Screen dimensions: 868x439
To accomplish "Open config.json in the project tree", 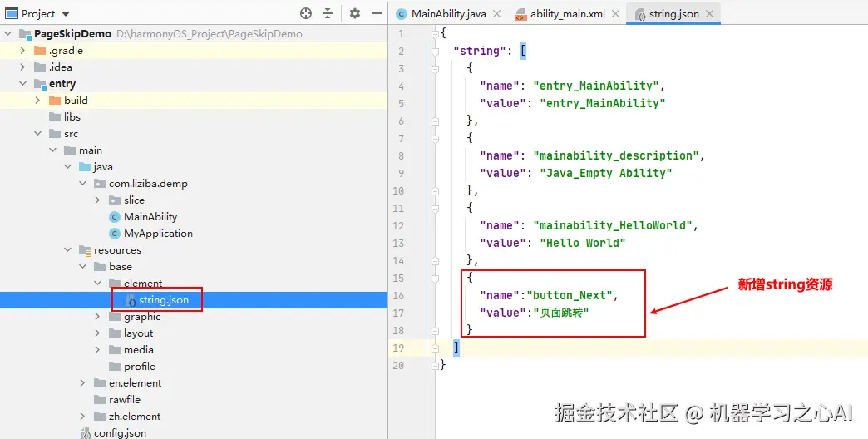I will (x=120, y=433).
